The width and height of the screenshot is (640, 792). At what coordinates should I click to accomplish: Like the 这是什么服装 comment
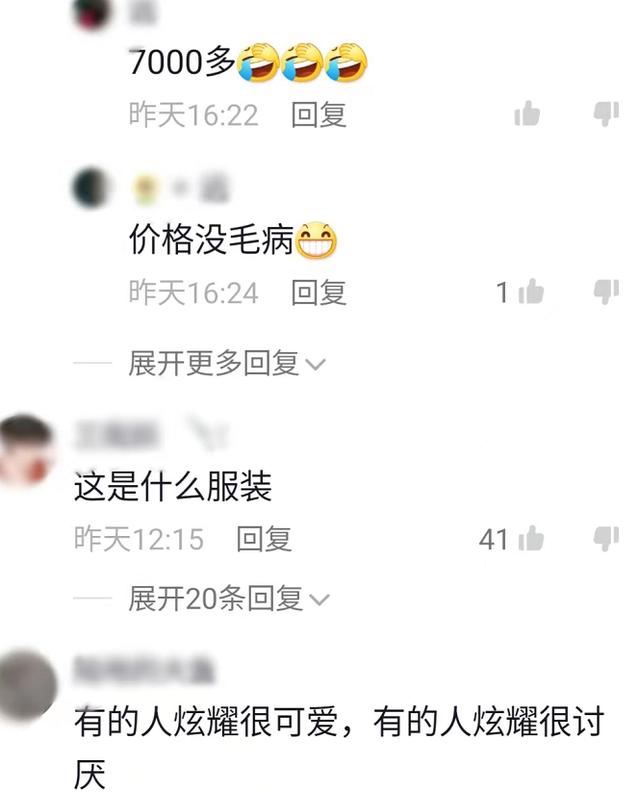(x=530, y=538)
